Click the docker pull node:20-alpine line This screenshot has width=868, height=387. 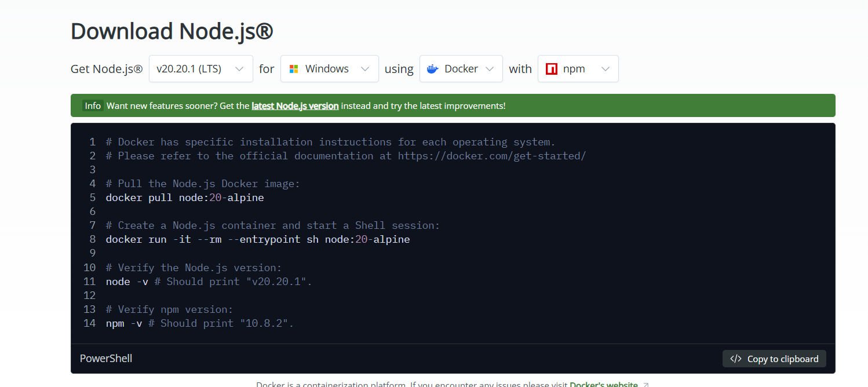tap(184, 198)
